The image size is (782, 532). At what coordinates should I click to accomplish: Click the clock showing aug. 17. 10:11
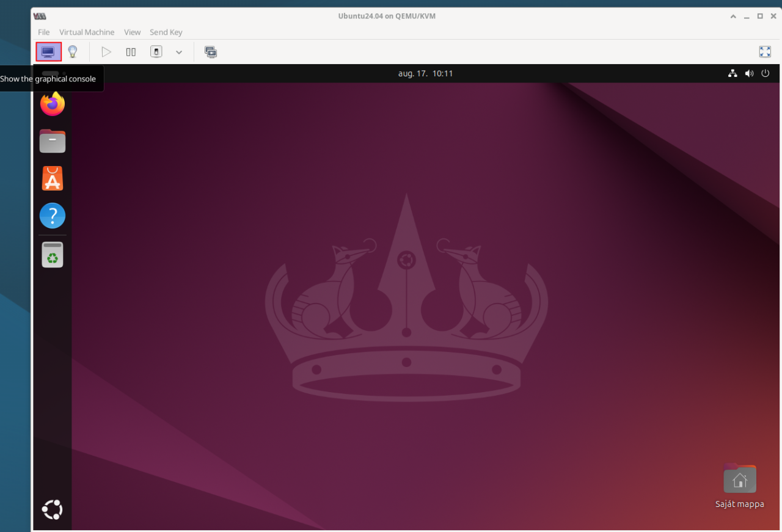[425, 73]
